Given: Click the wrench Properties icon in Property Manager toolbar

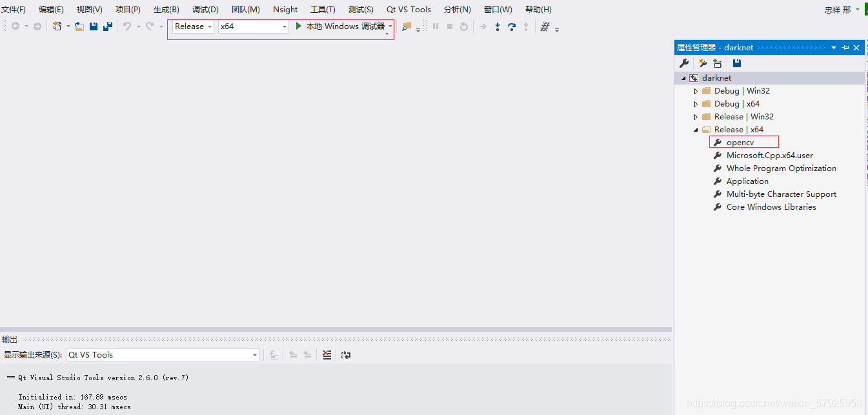Looking at the screenshot, I should [x=684, y=63].
